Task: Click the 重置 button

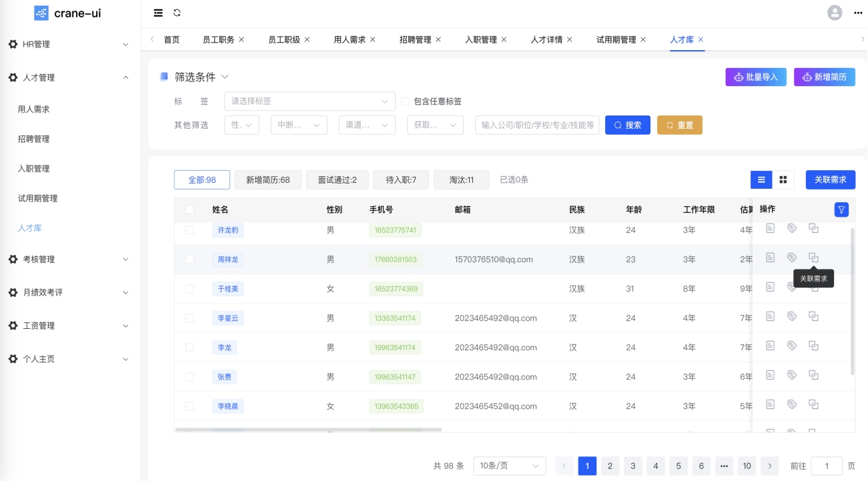Action: [x=680, y=125]
